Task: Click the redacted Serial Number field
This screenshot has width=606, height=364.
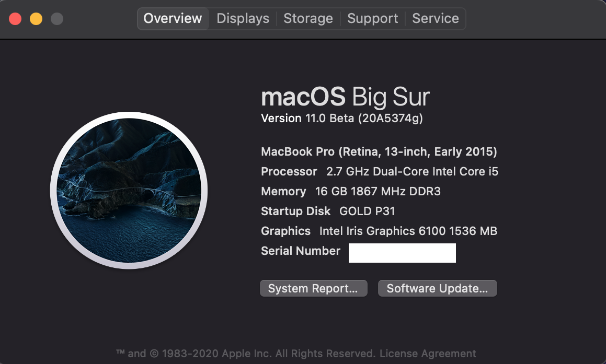Action: click(x=402, y=253)
